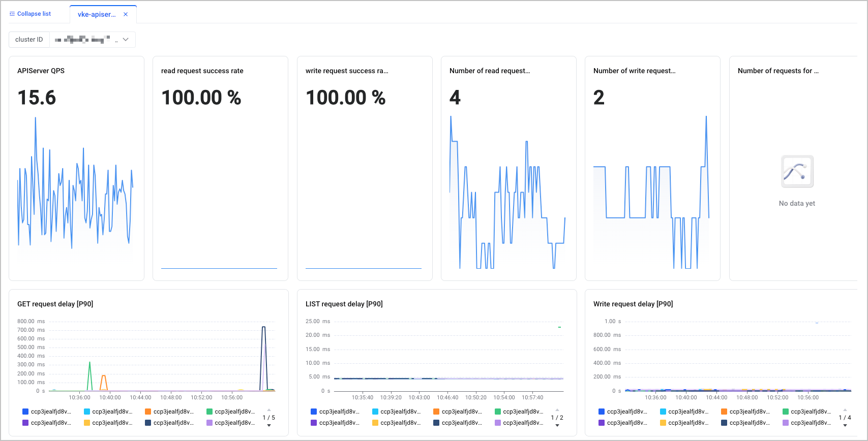The height and width of the screenshot is (441, 868).
Task: Click the Write request delay [P90] title
Action: point(633,304)
